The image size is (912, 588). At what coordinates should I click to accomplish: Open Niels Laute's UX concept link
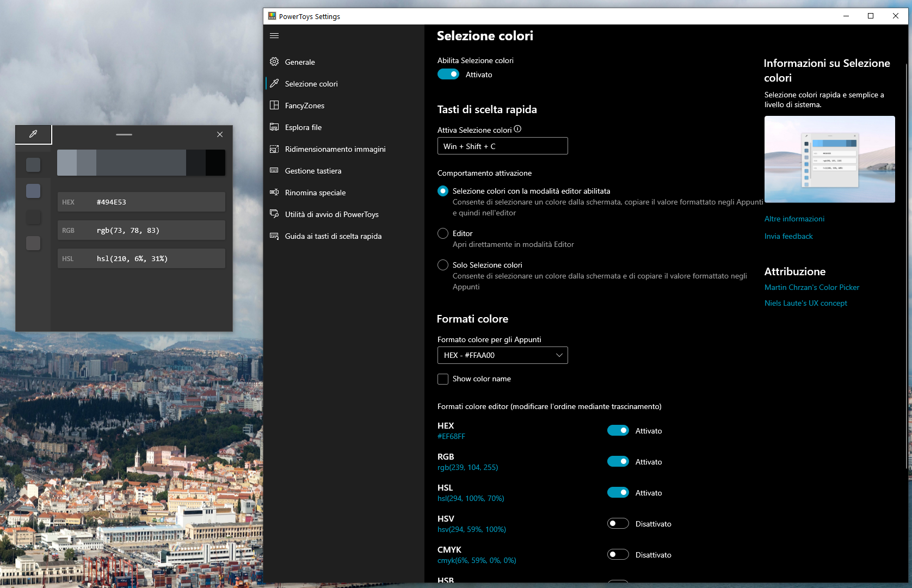[806, 303]
